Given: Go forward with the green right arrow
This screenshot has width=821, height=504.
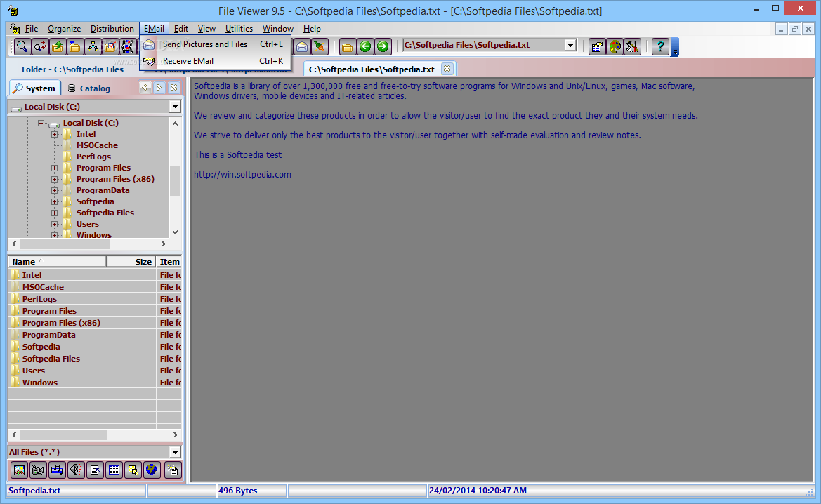Looking at the screenshot, I should (x=383, y=46).
